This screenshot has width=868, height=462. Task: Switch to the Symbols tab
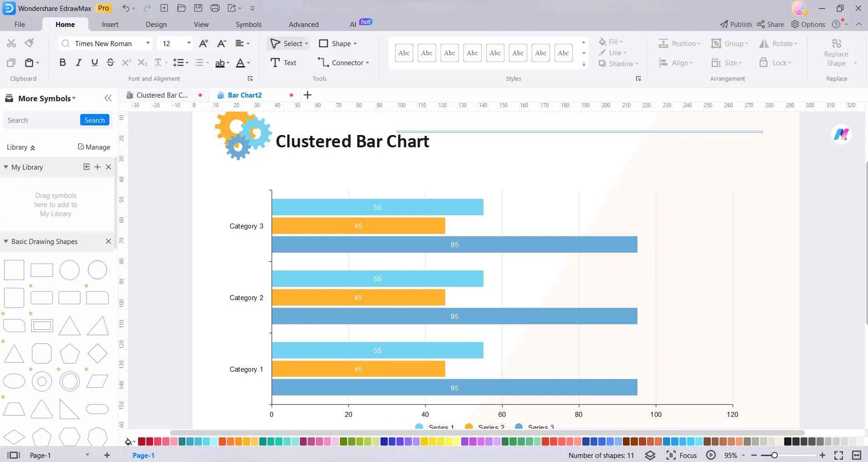click(x=248, y=24)
